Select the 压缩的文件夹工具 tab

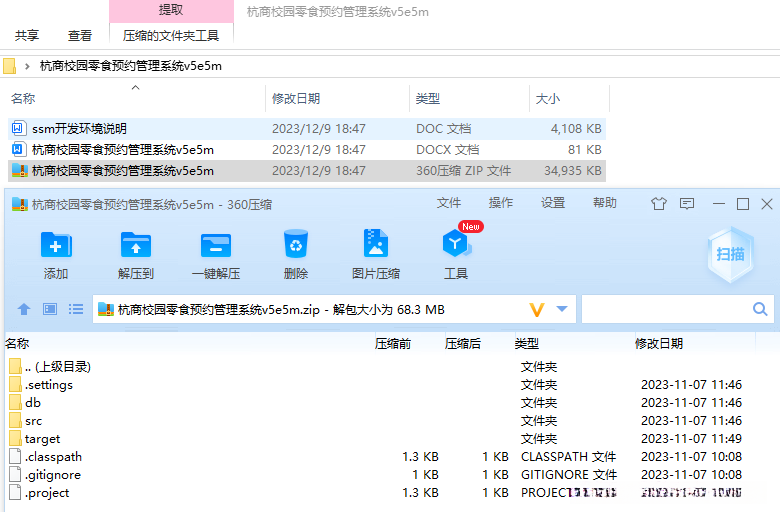coord(171,35)
